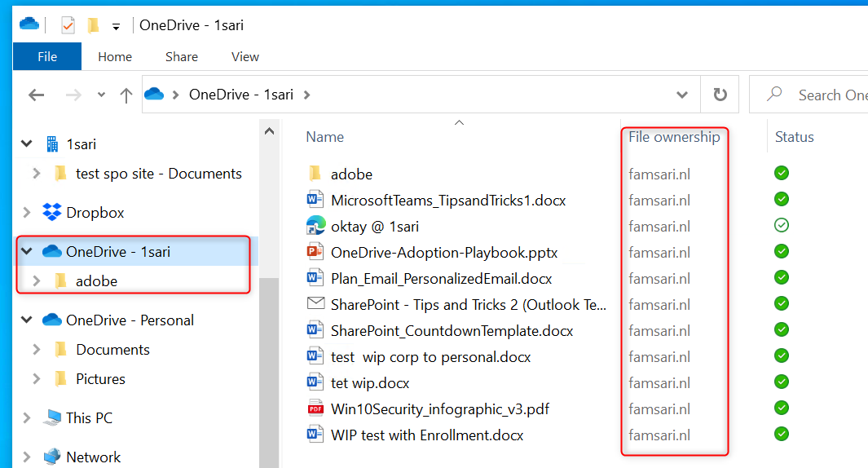868x468 pixels.
Task: Sort by the Status column header
Action: coord(795,137)
